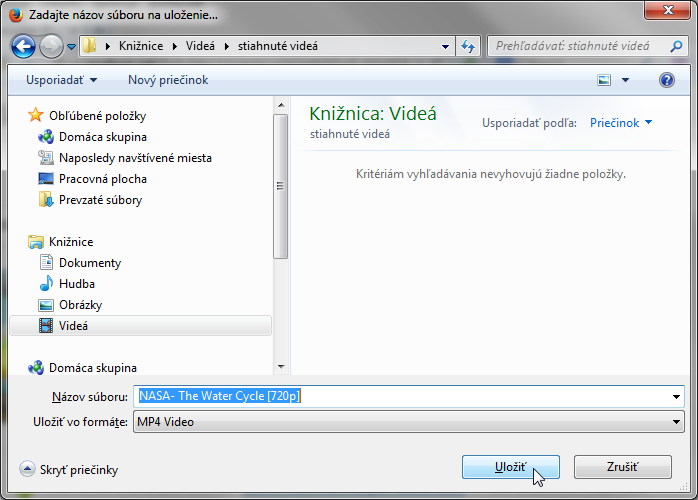Screen dimensions: 698x500
Task: Expand the filename dropdown arrow
Action: [x=676, y=396]
